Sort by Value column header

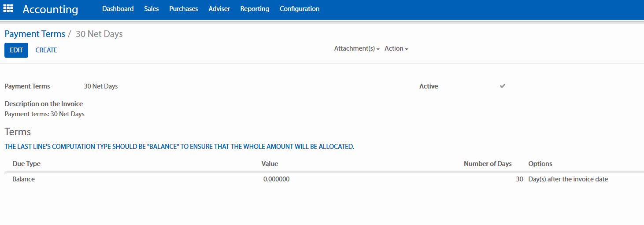270,164
